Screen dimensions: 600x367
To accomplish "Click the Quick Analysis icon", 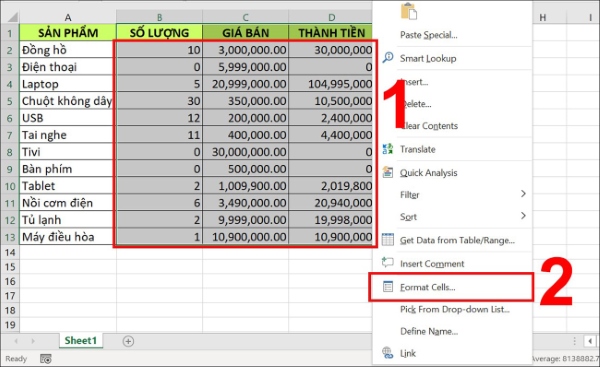I will 388,172.
